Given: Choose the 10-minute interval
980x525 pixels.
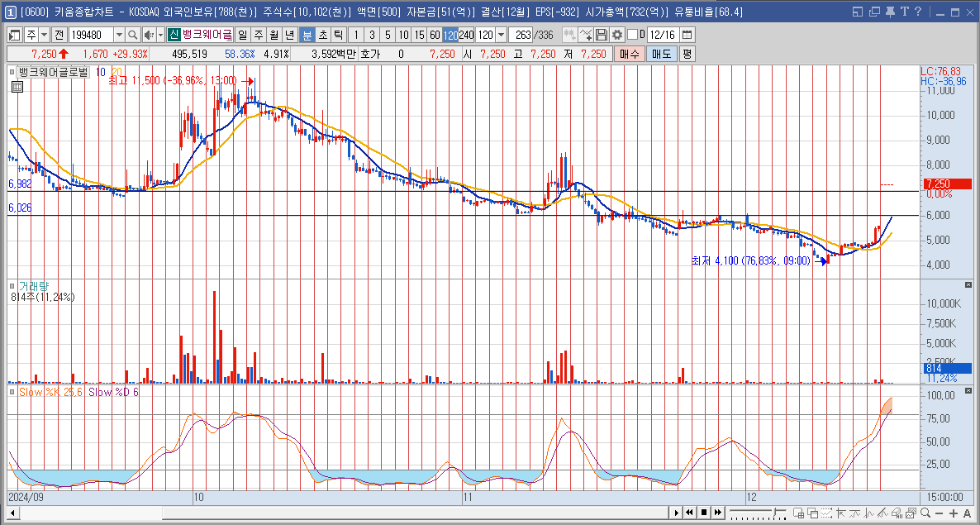Looking at the screenshot, I should pyautogui.click(x=404, y=35).
